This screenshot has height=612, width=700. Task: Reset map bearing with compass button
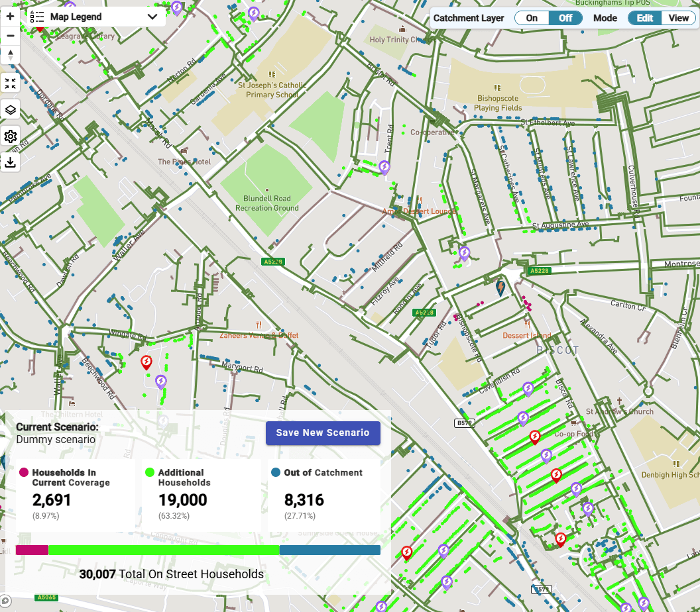point(10,55)
